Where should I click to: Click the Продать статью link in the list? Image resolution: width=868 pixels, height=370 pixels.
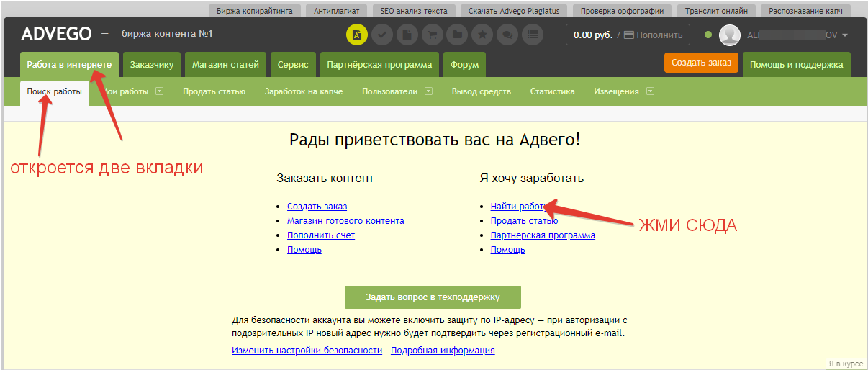point(524,221)
